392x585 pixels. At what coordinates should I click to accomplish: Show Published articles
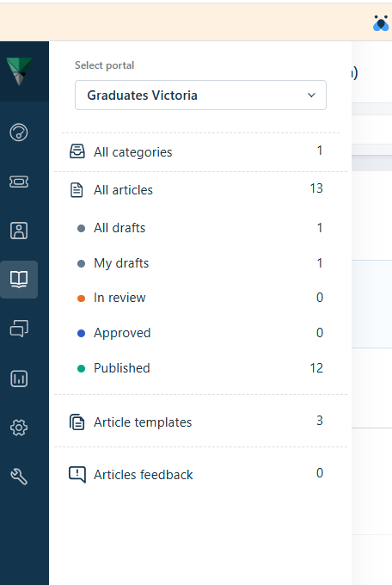[200, 368]
